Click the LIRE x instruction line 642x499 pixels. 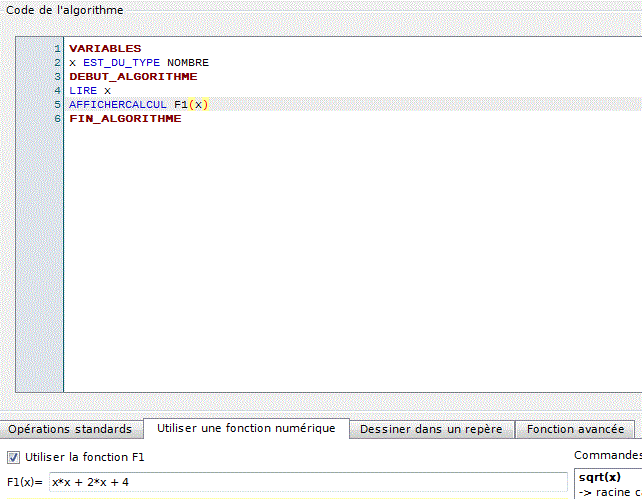coord(90,90)
